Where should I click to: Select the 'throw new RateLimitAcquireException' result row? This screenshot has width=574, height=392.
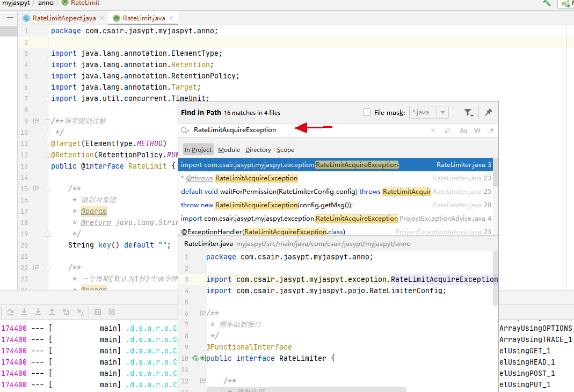[x=335, y=205]
